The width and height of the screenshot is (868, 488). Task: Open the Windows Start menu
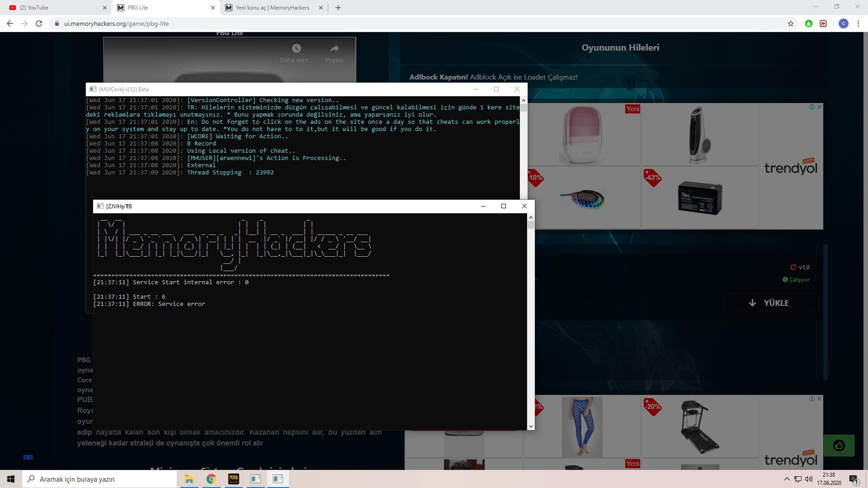(x=11, y=479)
